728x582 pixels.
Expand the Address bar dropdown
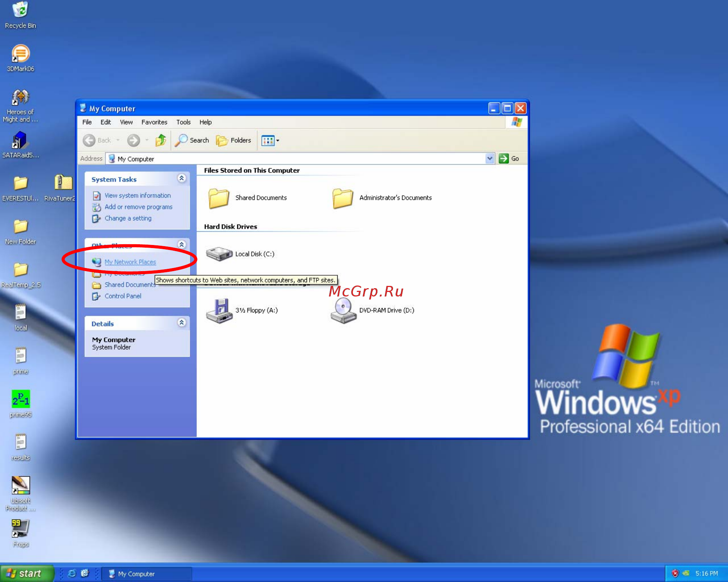pos(490,159)
